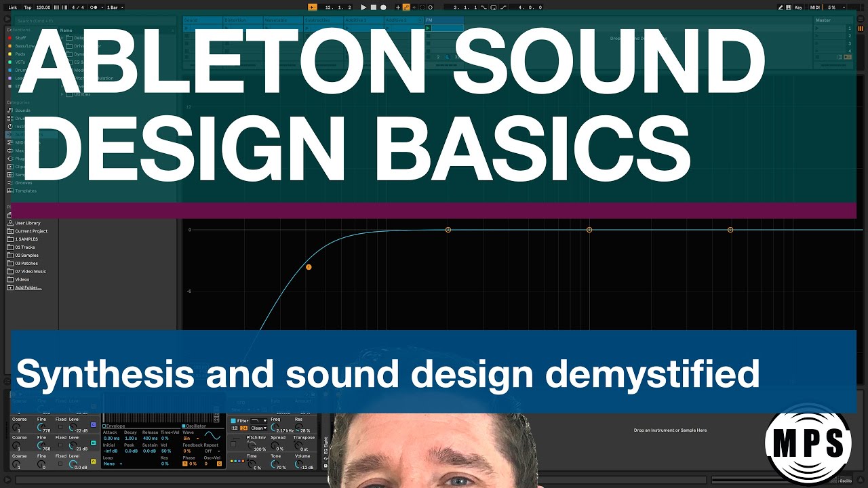Toggle the orange Automation Arm button

406,7
